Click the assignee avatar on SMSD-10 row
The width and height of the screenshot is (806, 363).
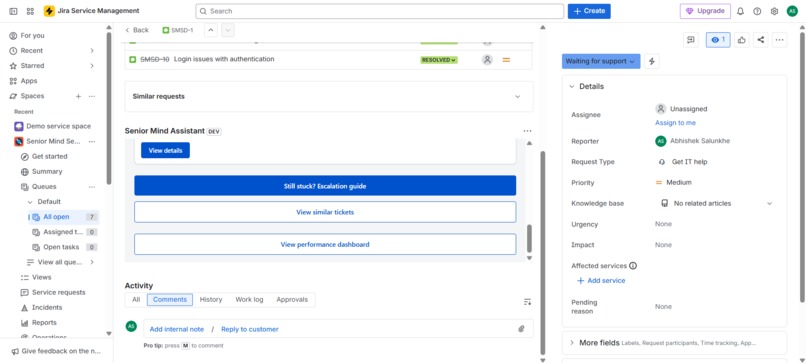tap(487, 60)
